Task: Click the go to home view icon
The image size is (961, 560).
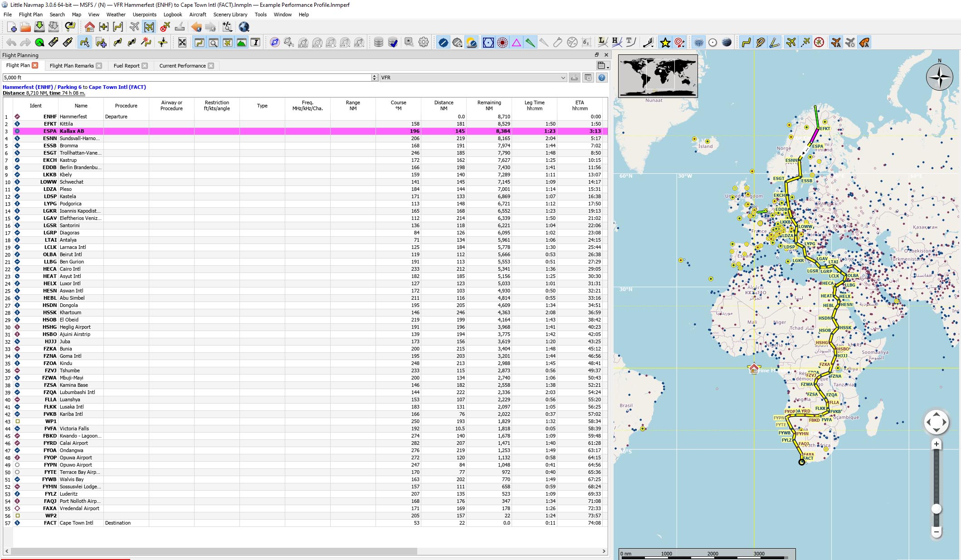Action: coord(89,27)
